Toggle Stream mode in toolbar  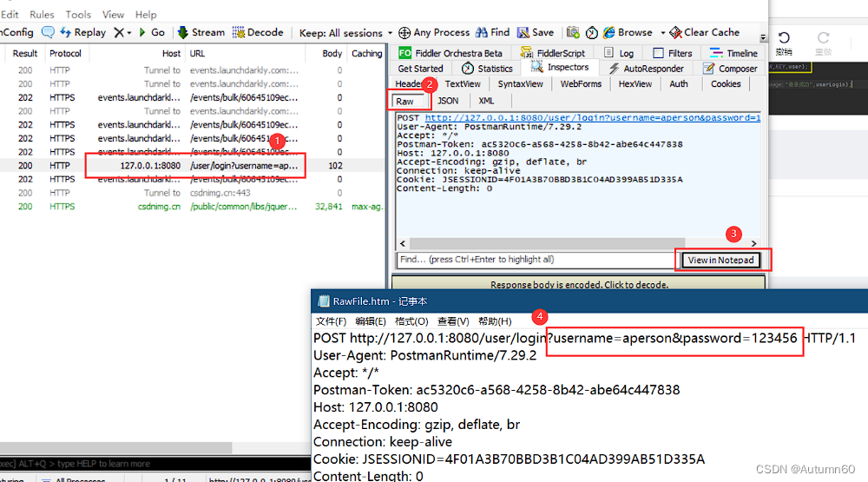click(x=201, y=32)
